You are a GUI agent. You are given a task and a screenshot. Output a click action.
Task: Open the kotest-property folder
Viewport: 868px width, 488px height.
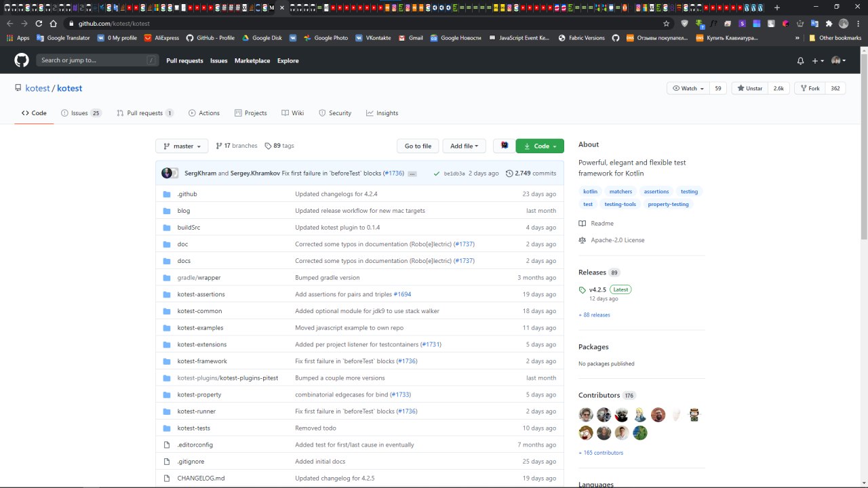tap(199, 394)
